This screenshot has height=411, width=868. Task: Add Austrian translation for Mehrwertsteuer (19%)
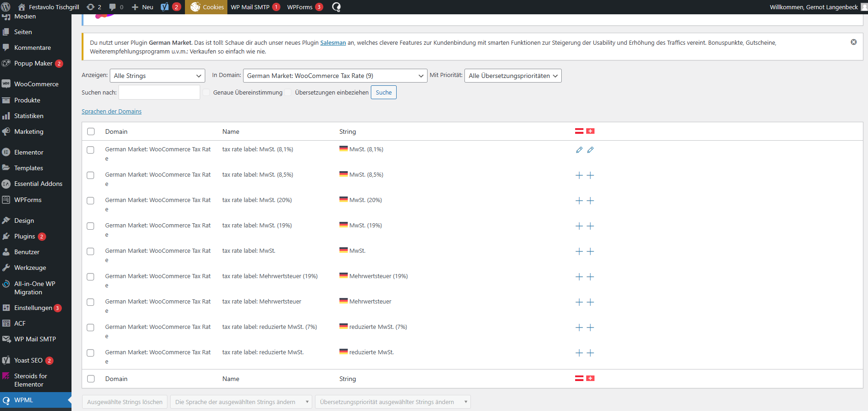[579, 277]
